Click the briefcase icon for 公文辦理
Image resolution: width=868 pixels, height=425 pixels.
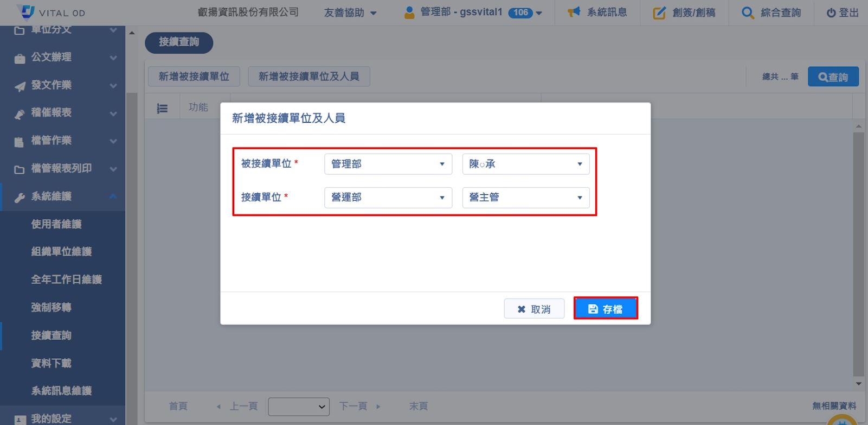pos(20,58)
